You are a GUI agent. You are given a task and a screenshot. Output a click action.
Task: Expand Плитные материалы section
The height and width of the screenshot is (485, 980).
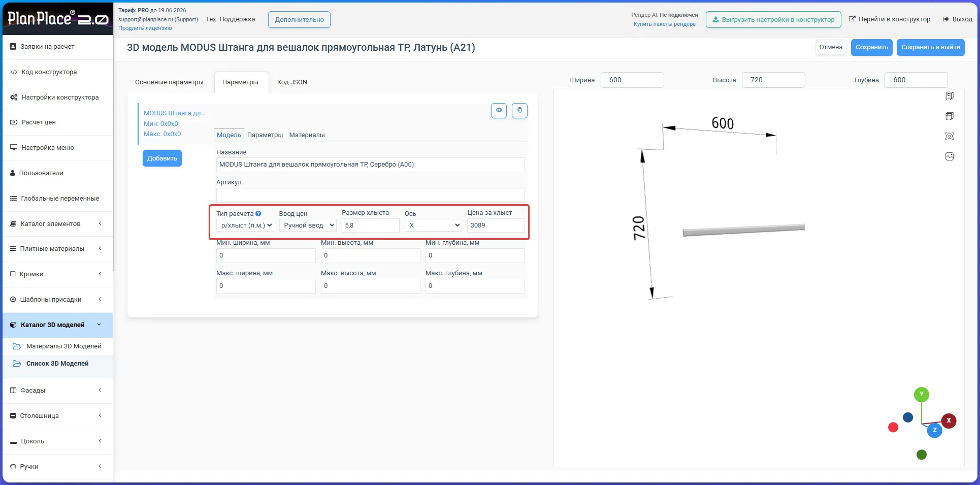point(57,249)
